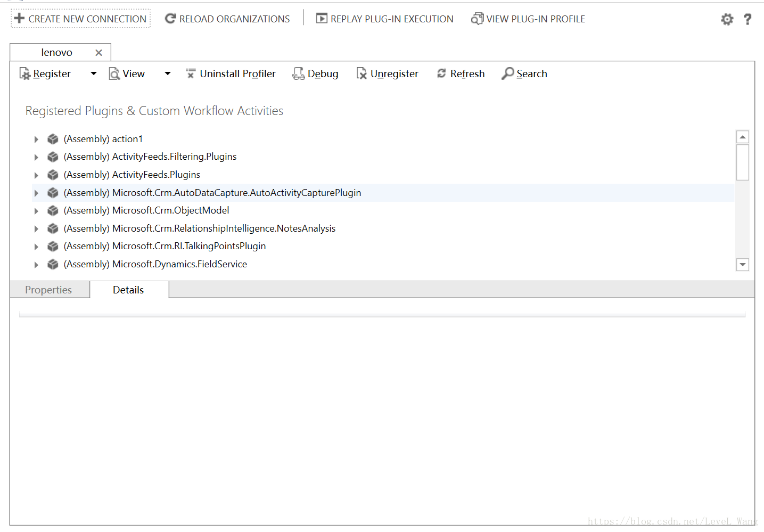Viewport: 764px width, 532px height.
Task: Select "(Assembly) Microsoft.Dynamics.FieldService" row text
Action: tap(155, 264)
